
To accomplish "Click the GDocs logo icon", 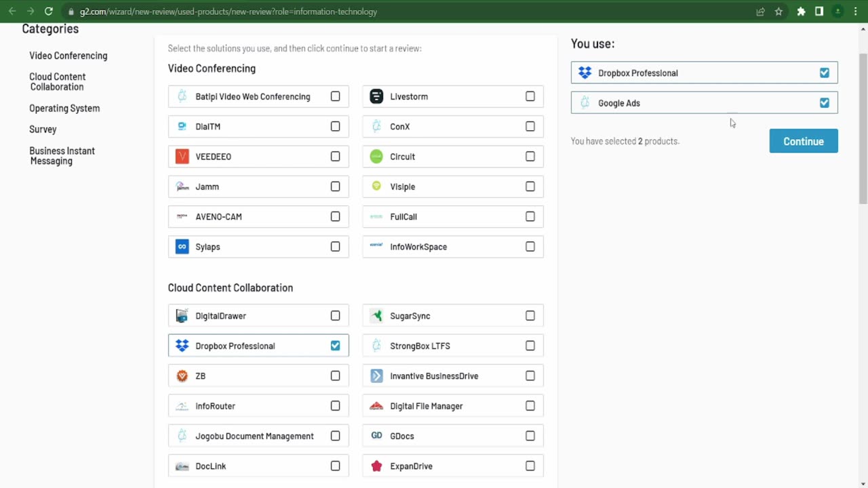I will point(376,436).
